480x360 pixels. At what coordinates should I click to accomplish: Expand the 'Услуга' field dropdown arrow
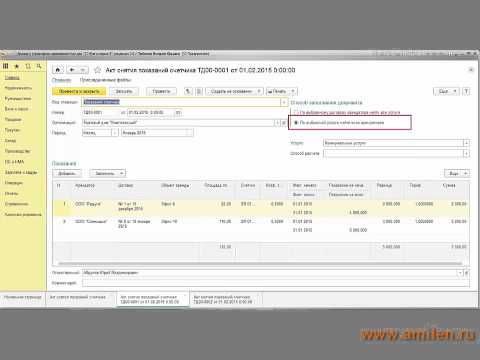tap(466, 143)
